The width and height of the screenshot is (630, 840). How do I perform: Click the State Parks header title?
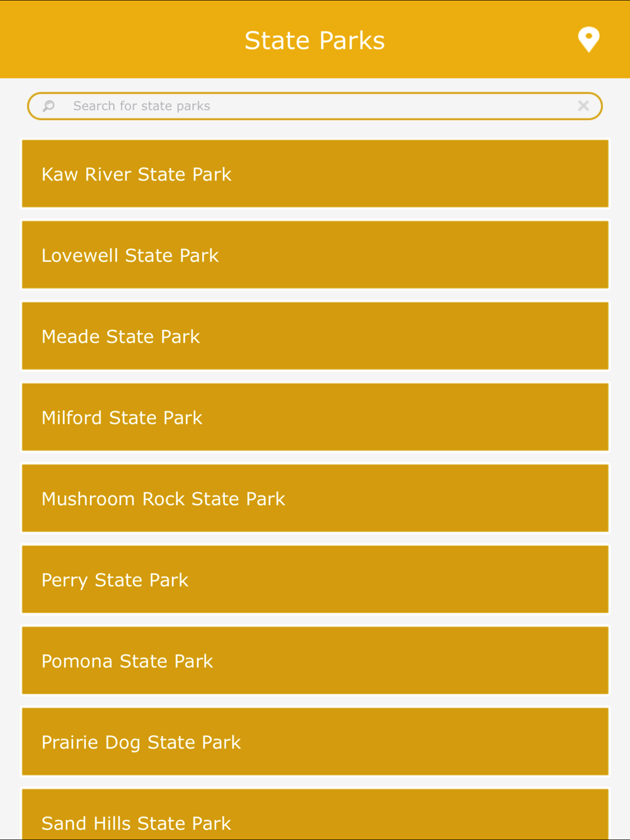click(314, 40)
